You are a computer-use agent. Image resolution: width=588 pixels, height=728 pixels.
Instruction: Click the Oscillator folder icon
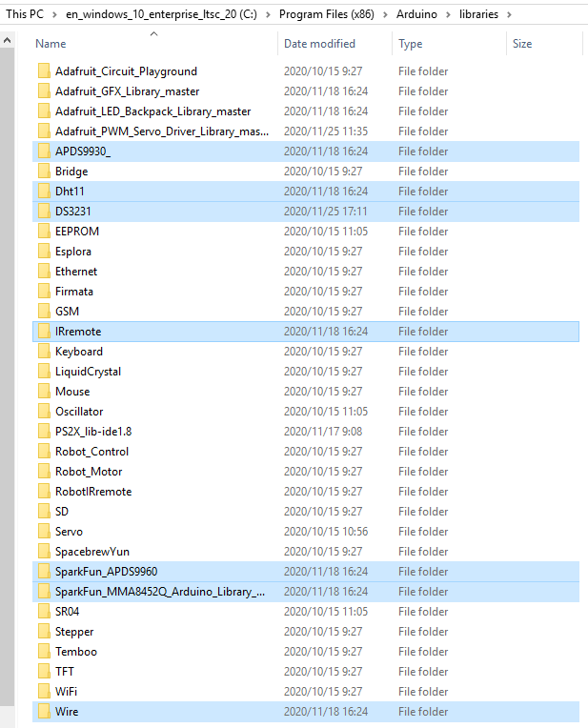[x=44, y=411]
